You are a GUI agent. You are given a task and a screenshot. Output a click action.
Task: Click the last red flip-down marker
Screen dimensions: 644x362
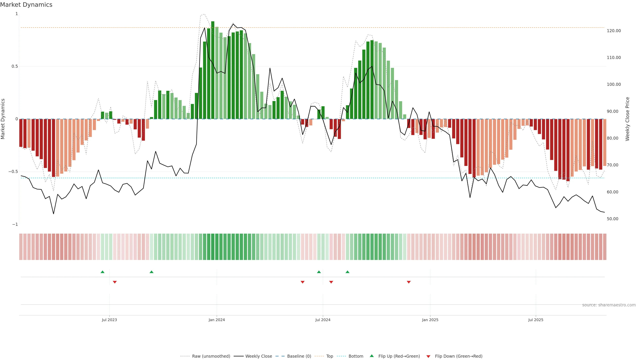[x=409, y=282]
